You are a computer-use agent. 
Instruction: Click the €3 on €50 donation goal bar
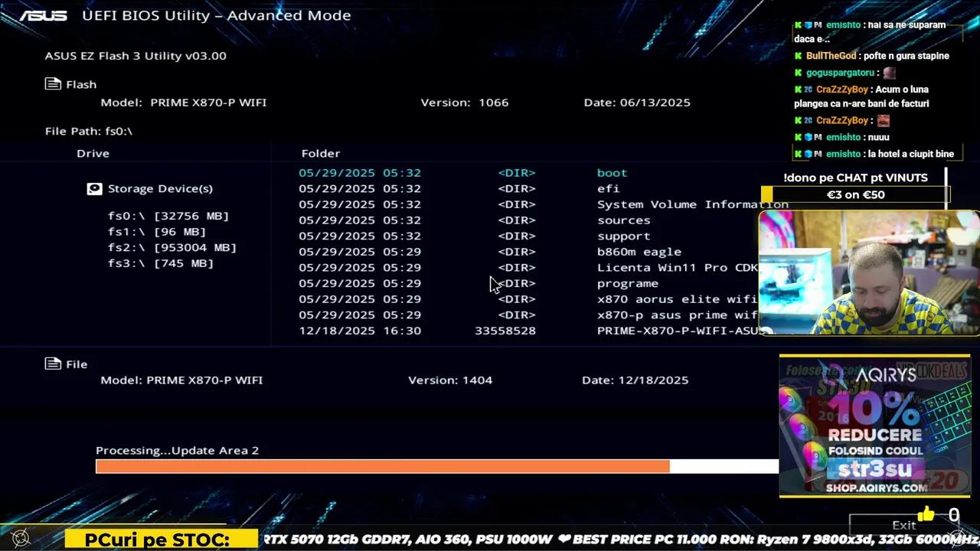point(855,194)
